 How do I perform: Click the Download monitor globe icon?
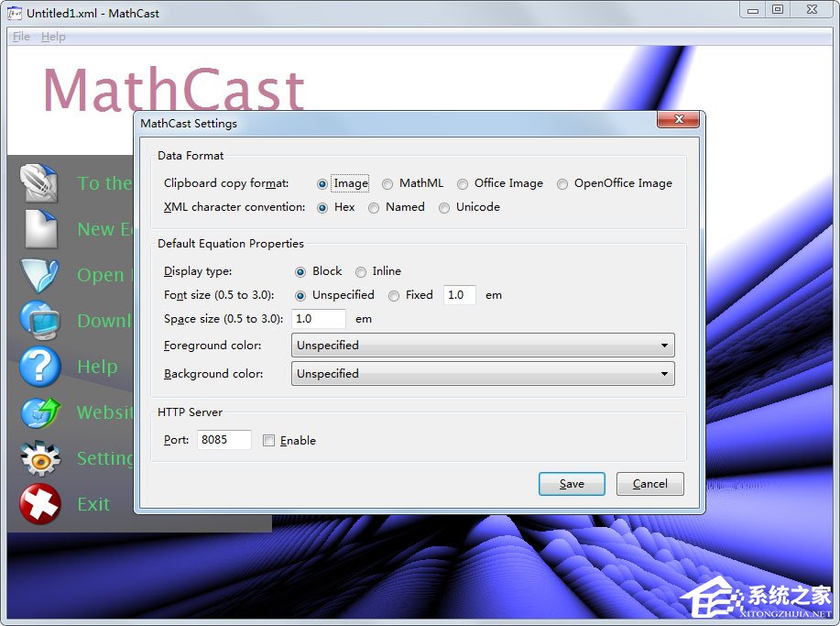(40, 321)
